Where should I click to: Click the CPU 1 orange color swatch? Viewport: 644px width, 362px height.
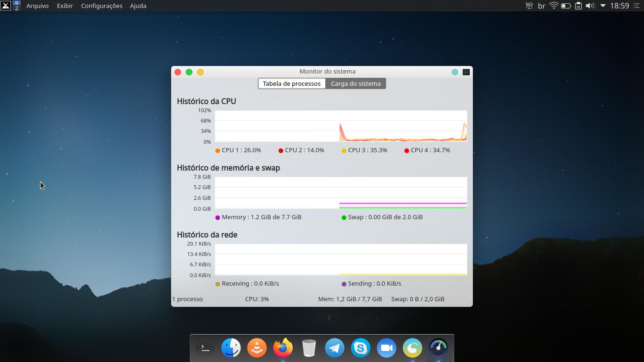click(x=217, y=150)
